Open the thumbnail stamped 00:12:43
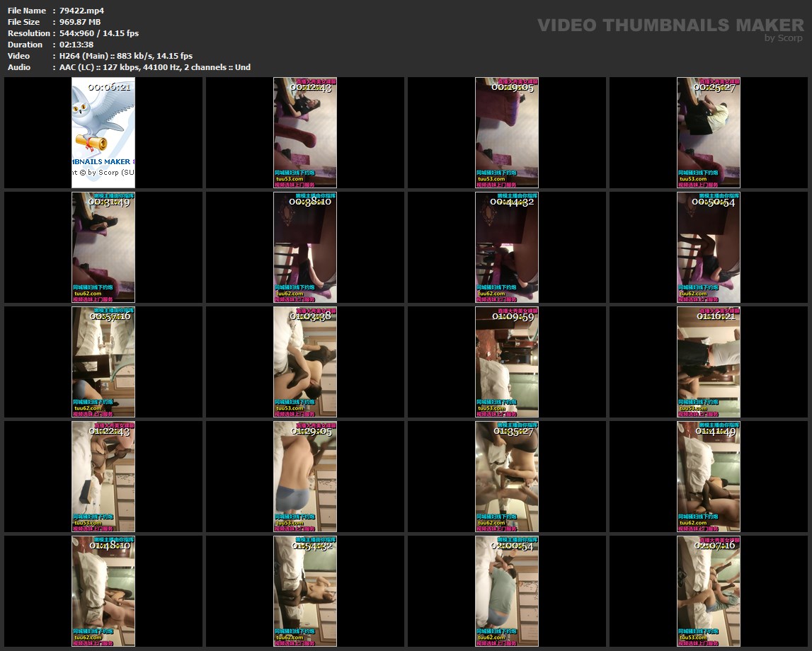 click(305, 133)
